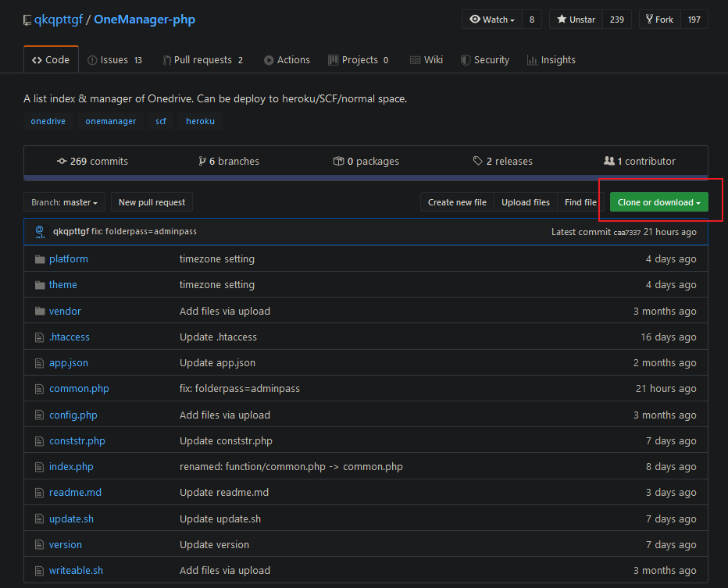Image resolution: width=728 pixels, height=588 pixels.
Task: Click the people icon beside 1 contributor
Action: point(609,161)
